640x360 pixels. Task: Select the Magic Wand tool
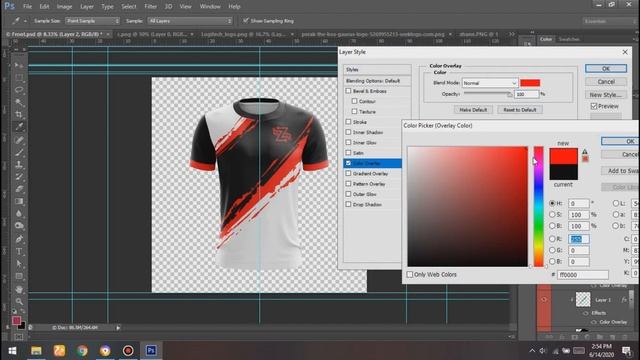click(x=19, y=102)
